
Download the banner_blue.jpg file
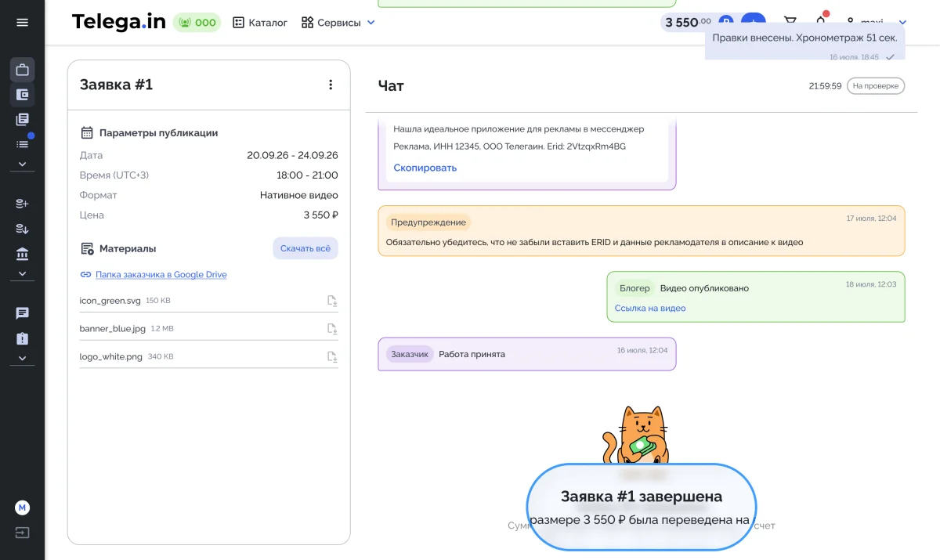332,329
